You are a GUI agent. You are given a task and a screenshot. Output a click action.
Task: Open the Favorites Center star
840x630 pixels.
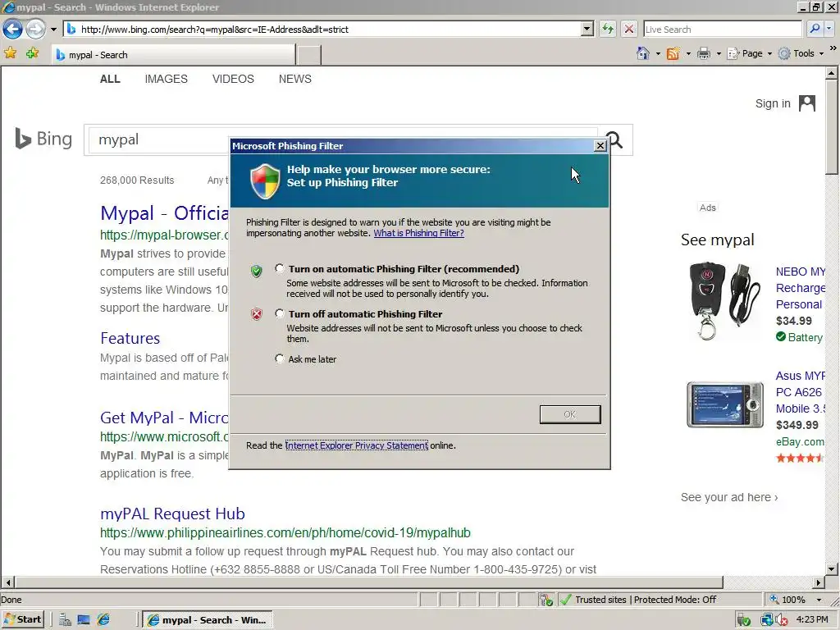(x=10, y=53)
